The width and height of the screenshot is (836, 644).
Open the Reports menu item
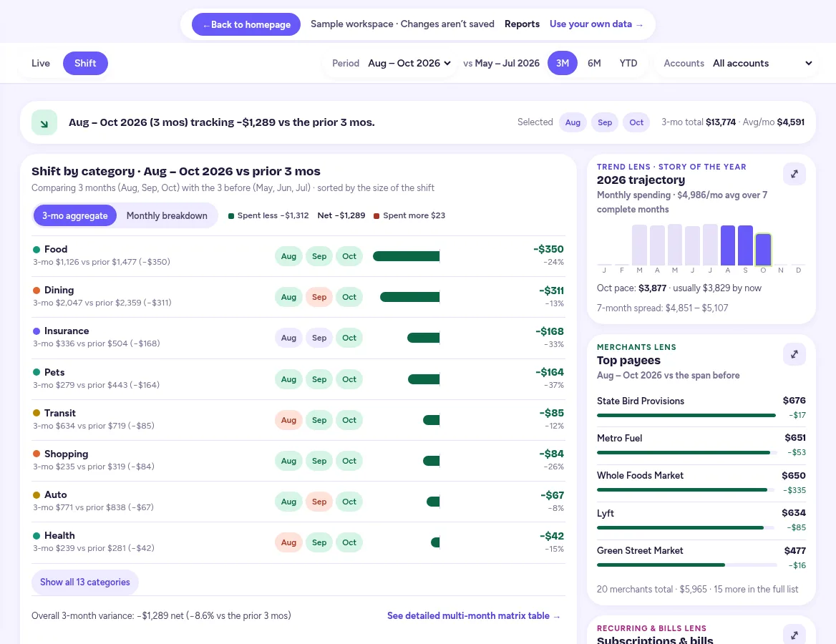click(522, 24)
